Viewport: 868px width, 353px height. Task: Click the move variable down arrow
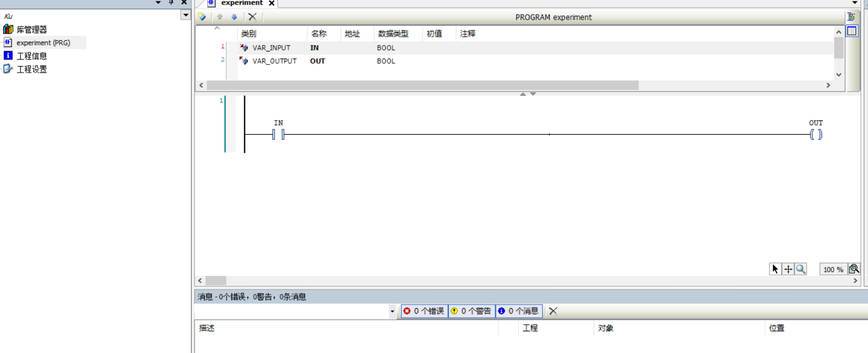click(234, 17)
